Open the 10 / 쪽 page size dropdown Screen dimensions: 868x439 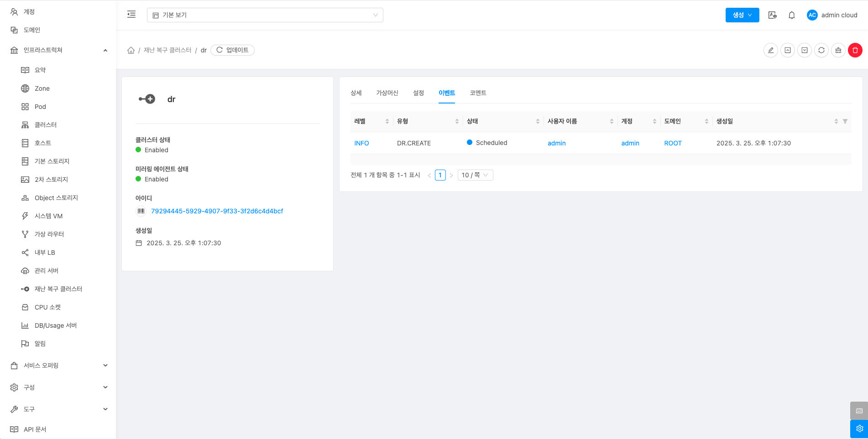coord(475,175)
